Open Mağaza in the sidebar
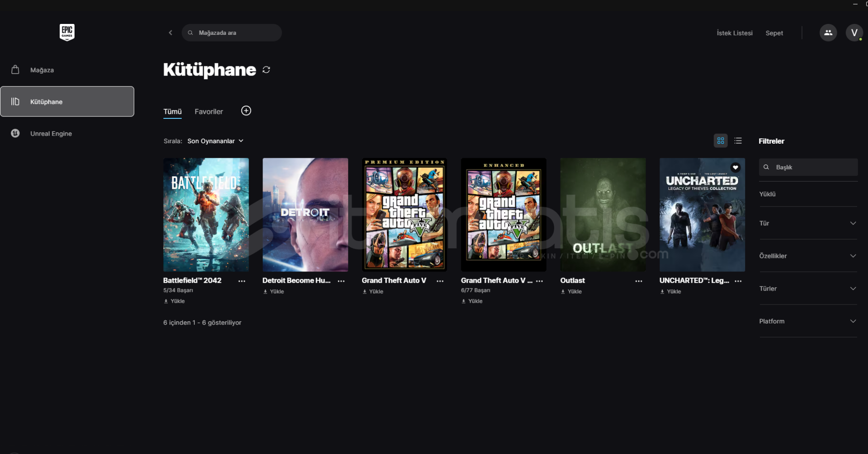Screen dimensions: 868x454 [67, 70]
